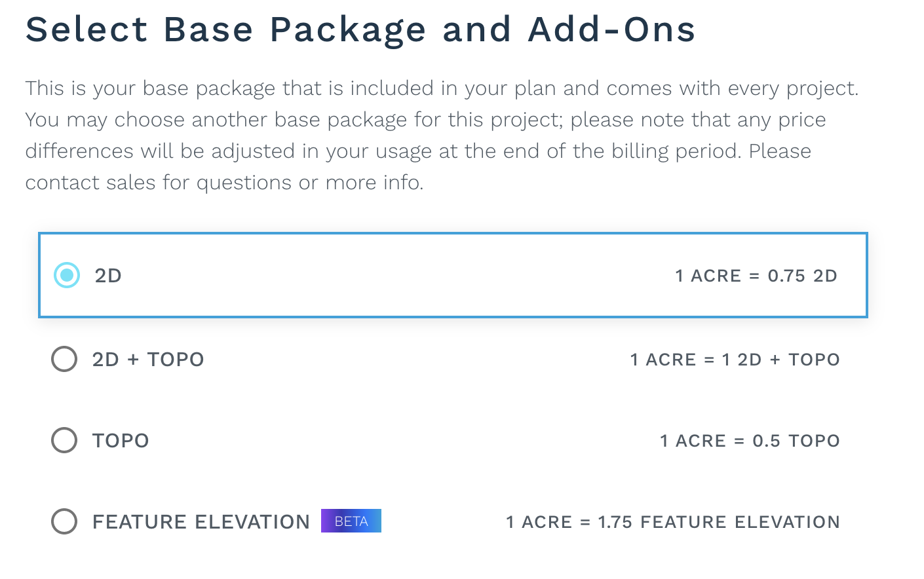This screenshot has height=579, width=924.
Task: Click the '1 ACRE = 0.5 TOPO' rate
Action: [x=750, y=441]
